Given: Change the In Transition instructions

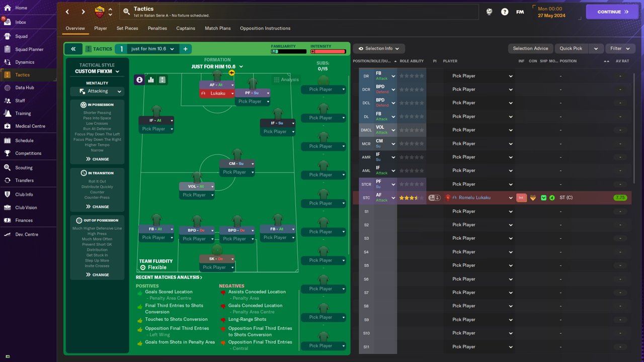Looking at the screenshot, I should coord(97,207).
